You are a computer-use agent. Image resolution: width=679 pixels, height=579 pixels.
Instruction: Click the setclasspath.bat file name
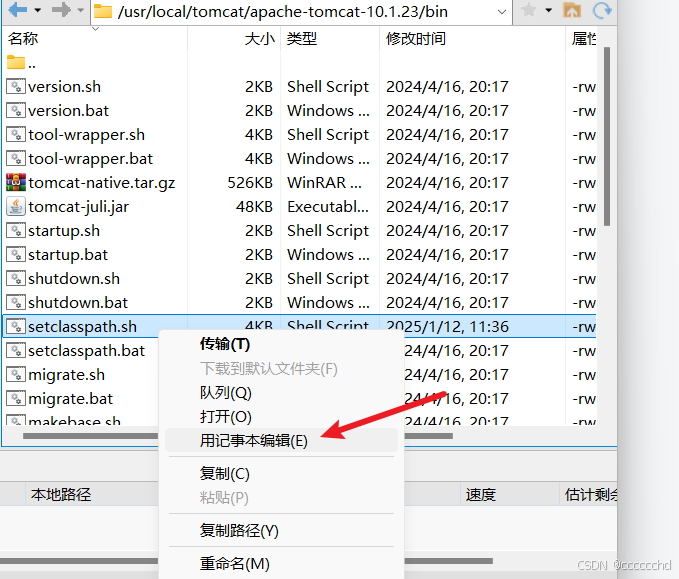point(87,351)
